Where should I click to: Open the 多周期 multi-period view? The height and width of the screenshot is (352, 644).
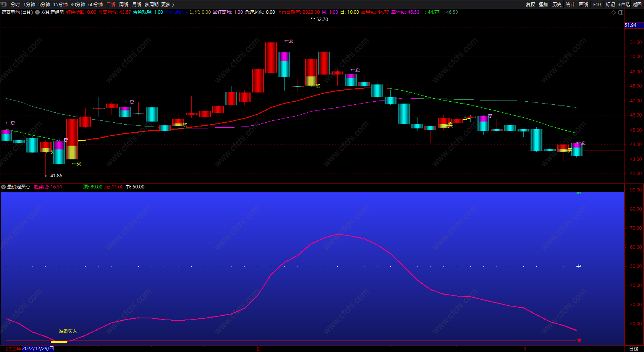(152, 4)
